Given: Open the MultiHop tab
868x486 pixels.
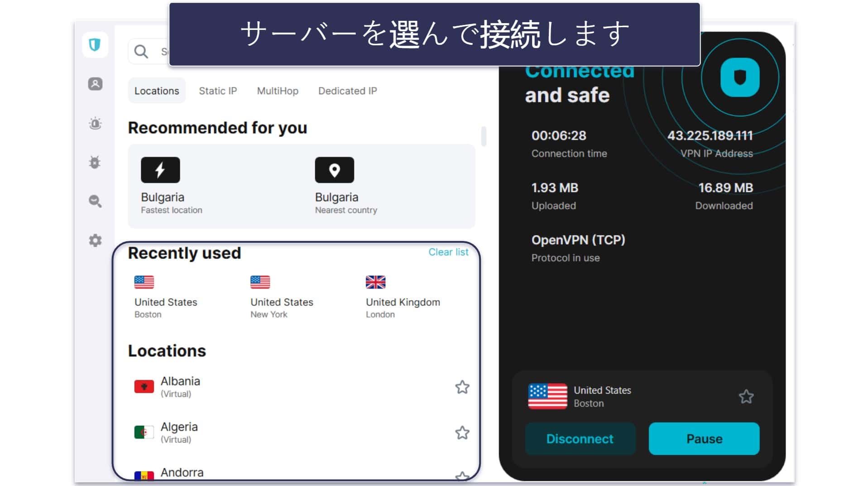Looking at the screenshot, I should (x=278, y=91).
